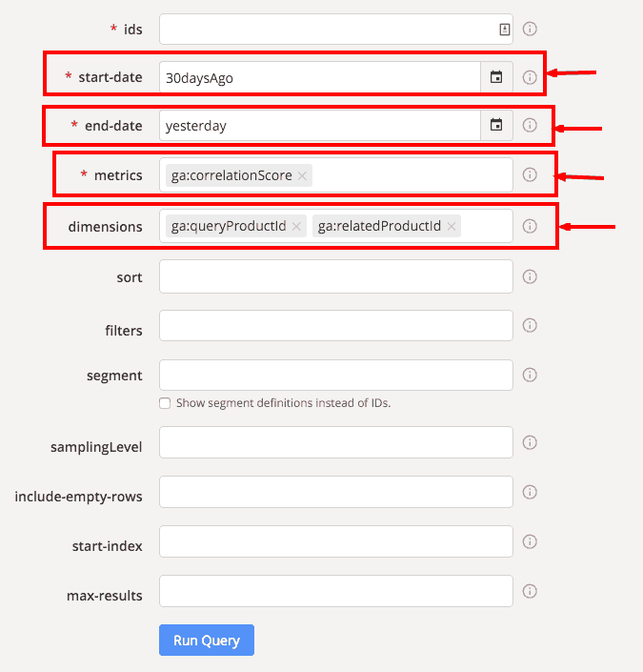Screen dimensions: 643x672
Task: Remove the ga:relatedProductId dimension tag
Action: click(452, 226)
